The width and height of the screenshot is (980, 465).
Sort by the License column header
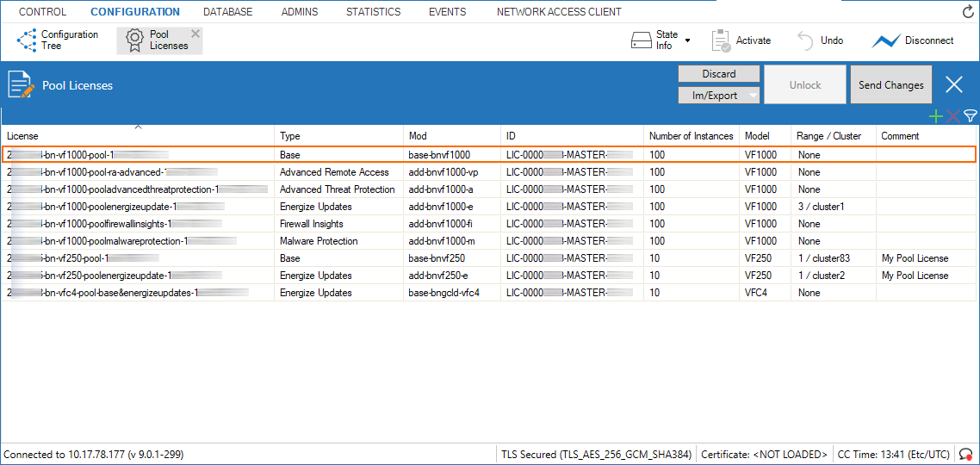coord(138,136)
